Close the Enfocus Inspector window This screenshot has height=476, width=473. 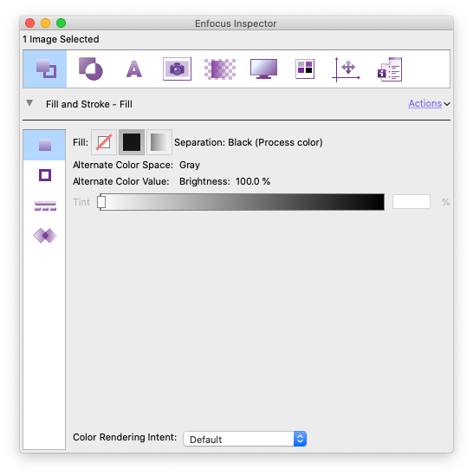click(x=29, y=23)
